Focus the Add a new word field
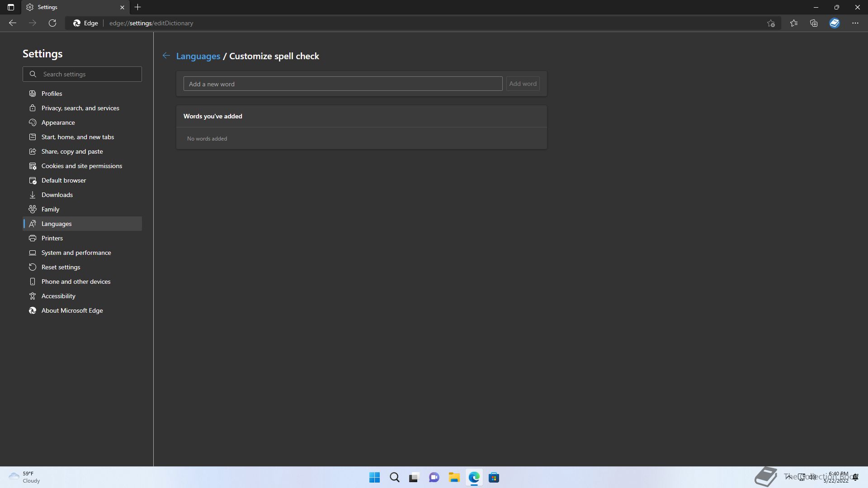The image size is (868, 488). click(x=343, y=84)
